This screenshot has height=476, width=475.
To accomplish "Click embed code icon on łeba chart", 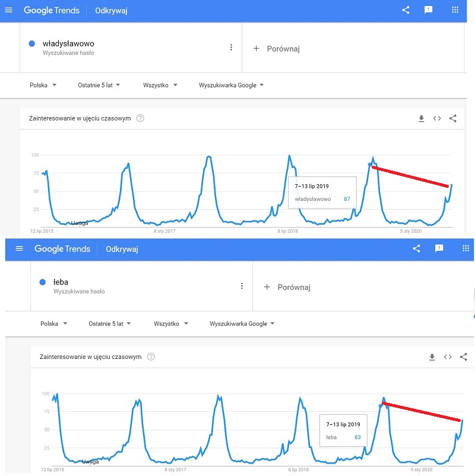I will [x=448, y=357].
